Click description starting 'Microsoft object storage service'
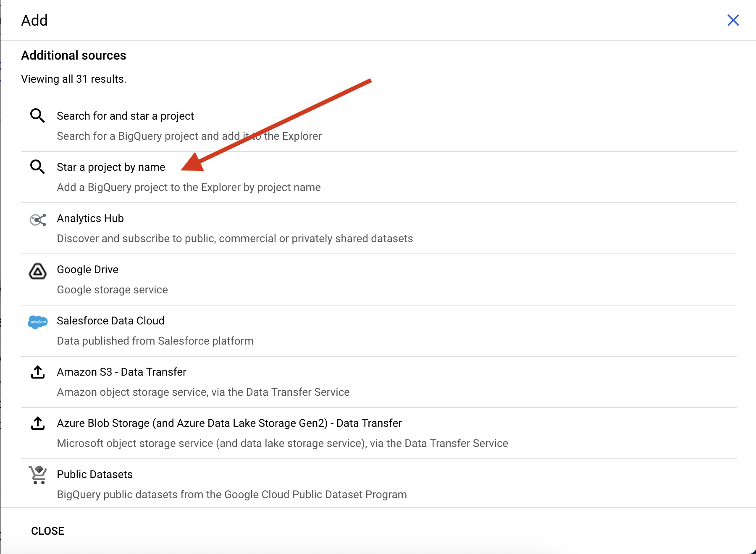 pyautogui.click(x=282, y=443)
